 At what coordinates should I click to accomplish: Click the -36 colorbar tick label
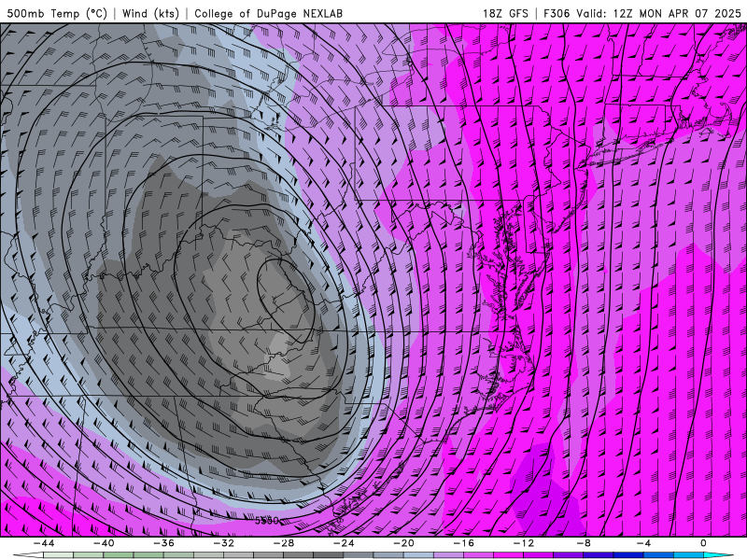164,543
